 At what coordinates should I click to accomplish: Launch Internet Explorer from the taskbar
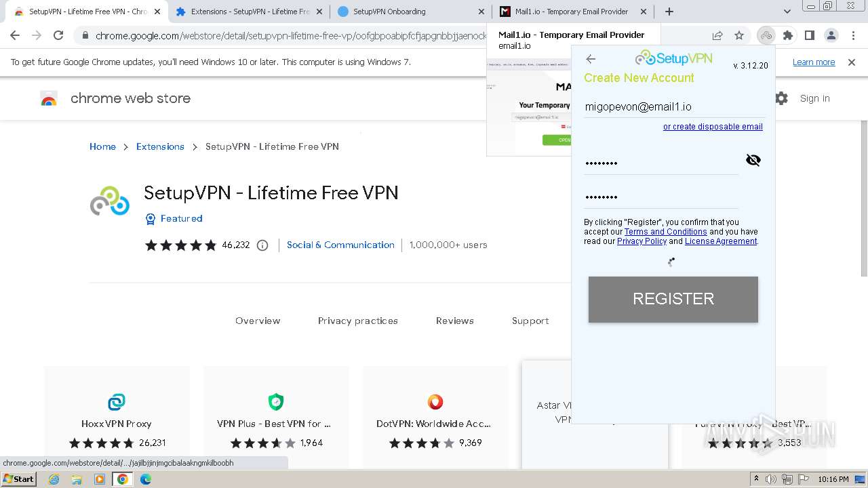pyautogui.click(x=54, y=479)
